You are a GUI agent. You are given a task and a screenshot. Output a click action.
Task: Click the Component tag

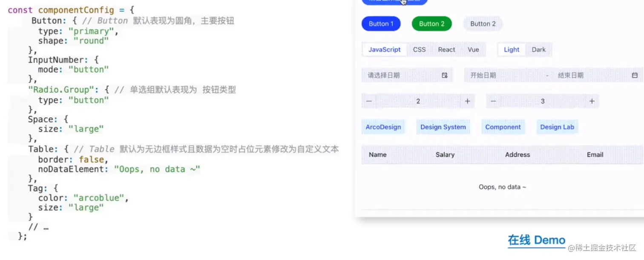click(503, 127)
